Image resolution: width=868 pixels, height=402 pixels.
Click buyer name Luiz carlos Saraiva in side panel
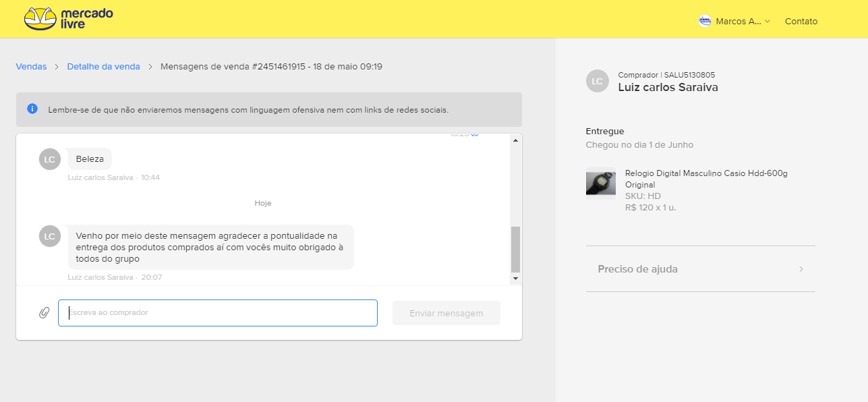[x=668, y=88]
